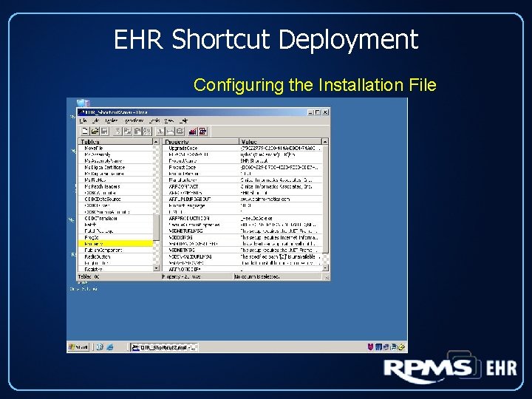Select the VSDIISMSG property row

click(x=242, y=237)
